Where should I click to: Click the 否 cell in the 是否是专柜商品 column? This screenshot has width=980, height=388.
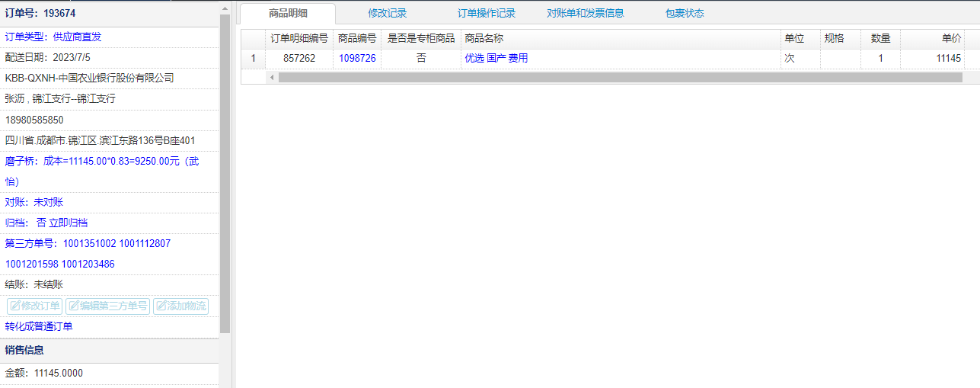421,58
